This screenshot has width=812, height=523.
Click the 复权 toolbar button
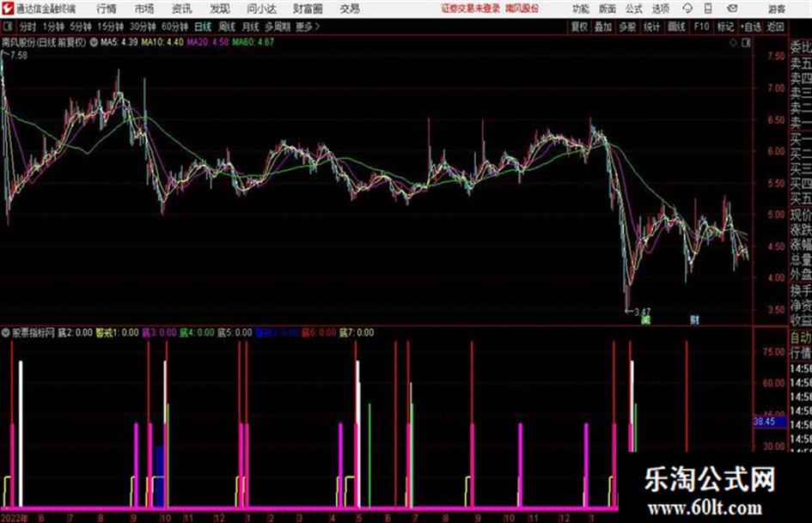(x=579, y=27)
